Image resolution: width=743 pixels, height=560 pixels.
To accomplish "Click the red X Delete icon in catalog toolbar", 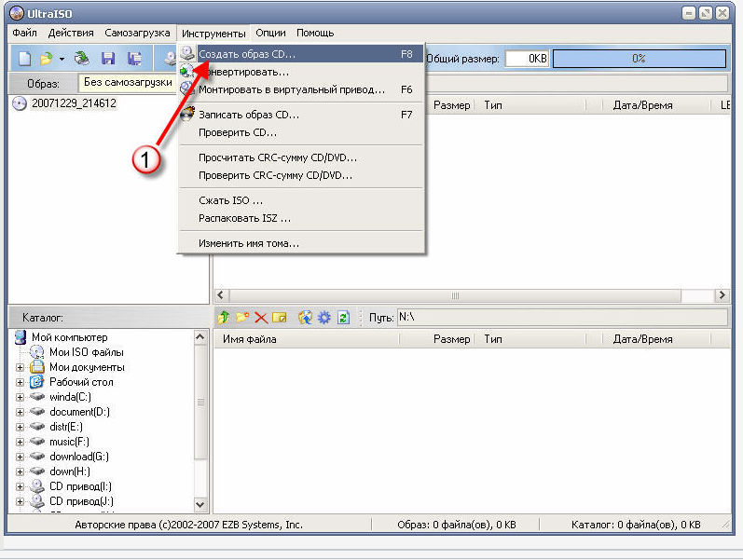I will pyautogui.click(x=261, y=318).
